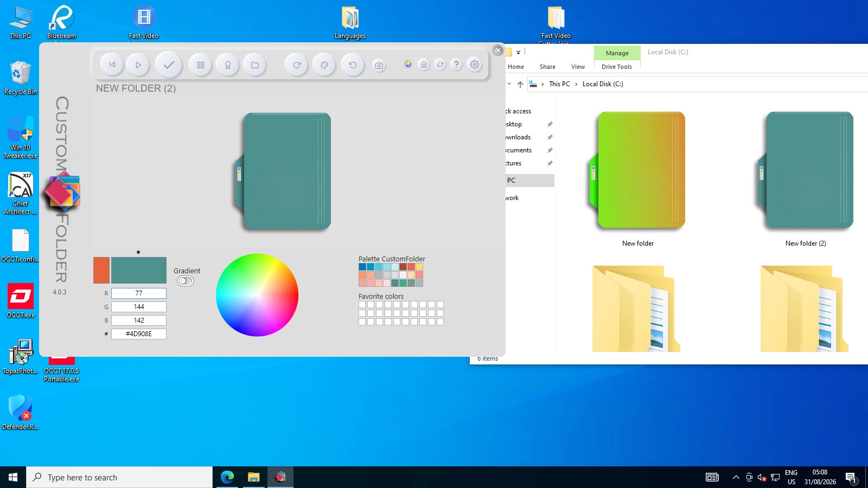Apply changes with the large checkmark button
The width and height of the screenshot is (868, 488).
click(x=169, y=65)
